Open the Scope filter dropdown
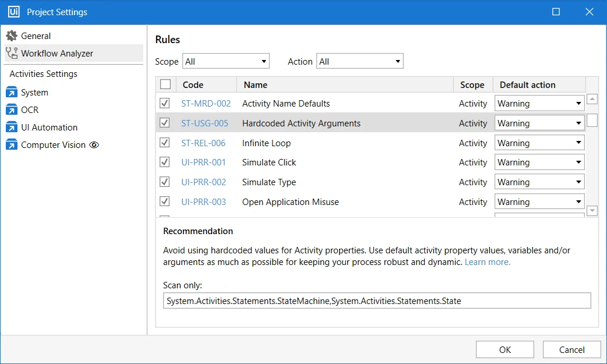Screen dimensions: 607x364 [x=225, y=61]
